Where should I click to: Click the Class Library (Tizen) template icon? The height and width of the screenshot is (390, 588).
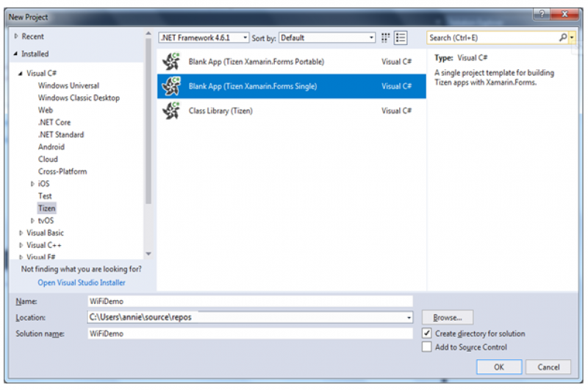click(171, 110)
